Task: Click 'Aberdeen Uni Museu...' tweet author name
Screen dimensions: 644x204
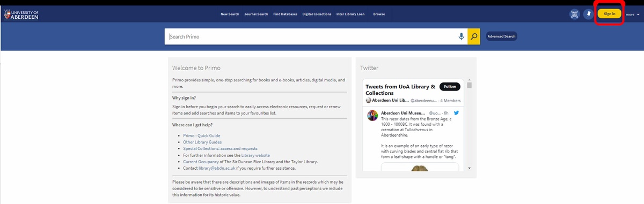Action: click(x=403, y=113)
